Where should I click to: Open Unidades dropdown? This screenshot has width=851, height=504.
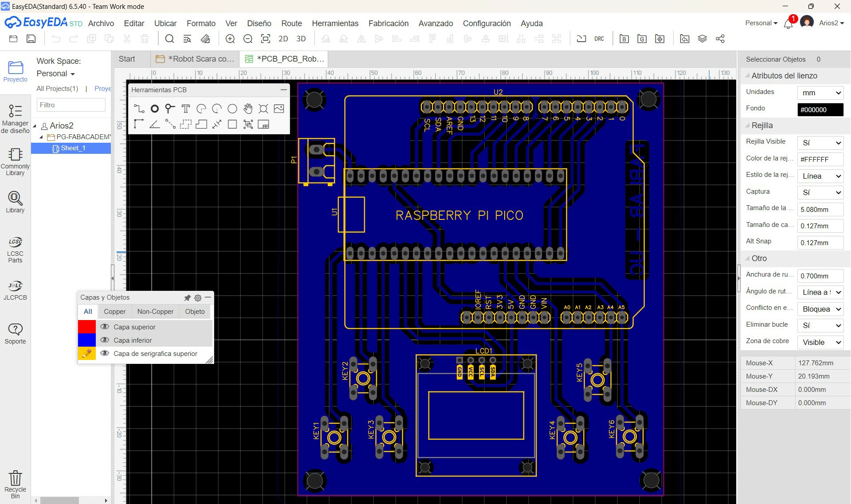click(820, 93)
